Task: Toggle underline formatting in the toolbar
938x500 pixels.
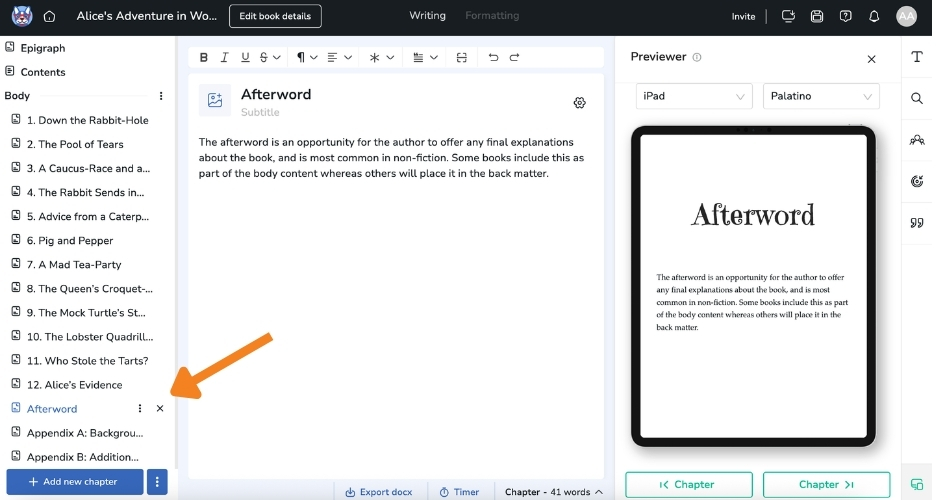Action: pos(245,58)
